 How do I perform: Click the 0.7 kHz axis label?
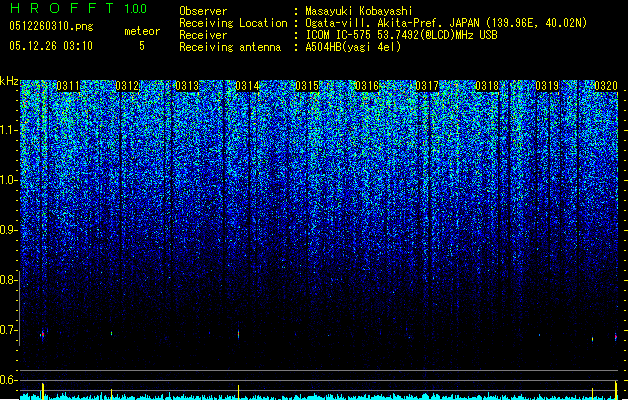[x=9, y=330]
